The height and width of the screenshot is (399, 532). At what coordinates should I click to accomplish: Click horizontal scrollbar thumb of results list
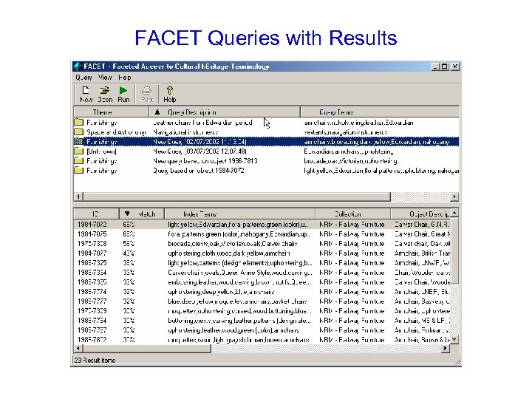147,348
